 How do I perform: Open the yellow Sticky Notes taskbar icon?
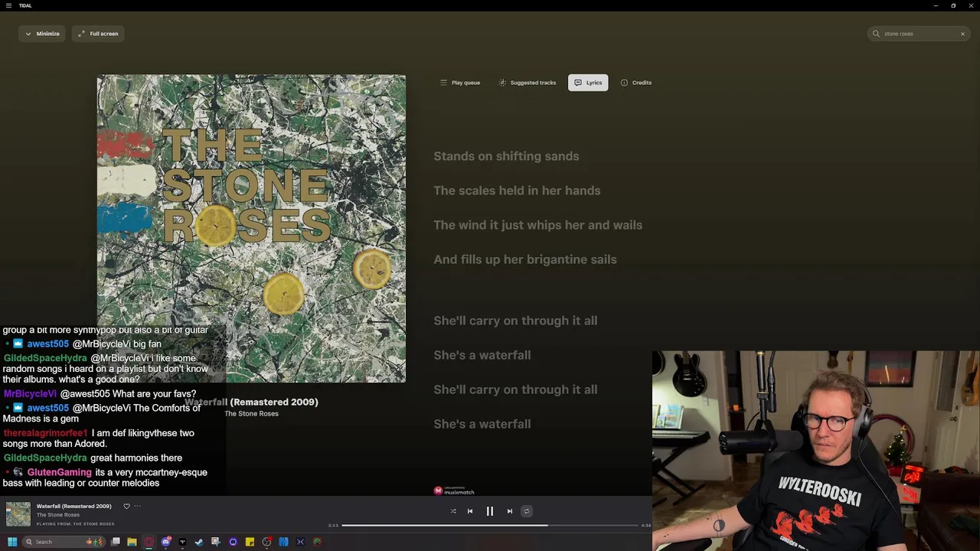250,542
